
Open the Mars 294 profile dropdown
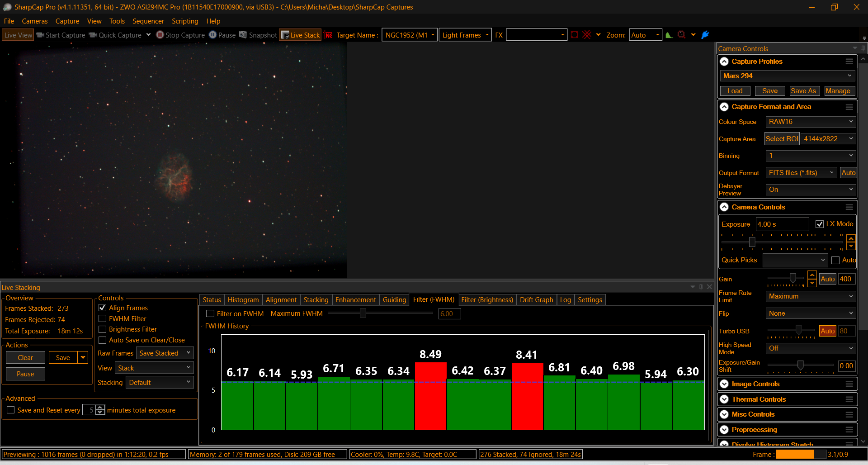[787, 76]
